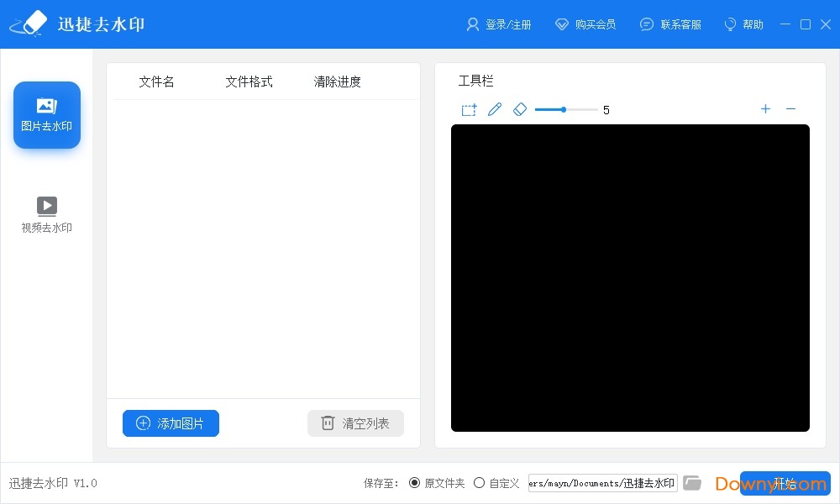Screen dimensions: 840x504
Task: Toggle the 清空列表 clear list control
Action: pyautogui.click(x=355, y=423)
